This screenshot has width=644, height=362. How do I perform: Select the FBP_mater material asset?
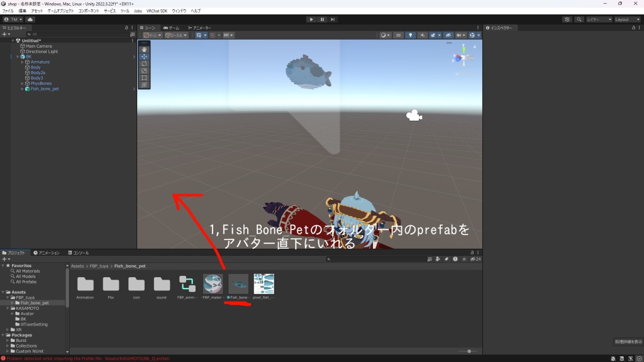(213, 287)
